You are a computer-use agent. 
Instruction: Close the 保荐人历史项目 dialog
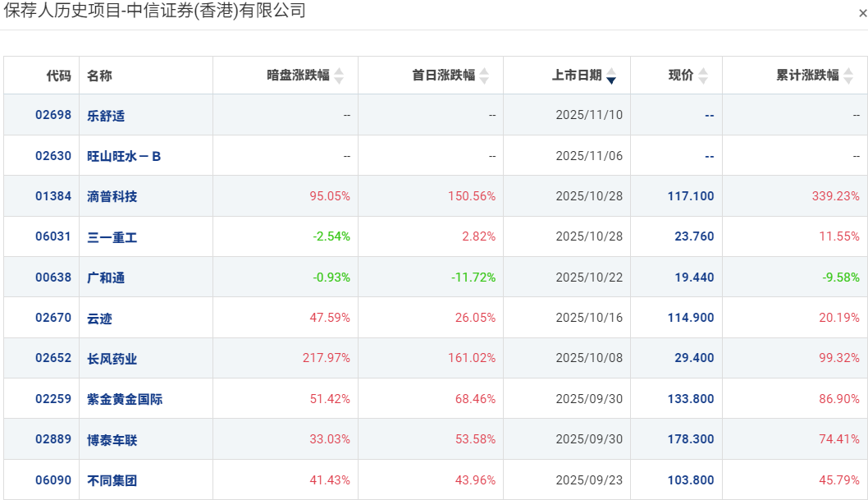[862, 13]
